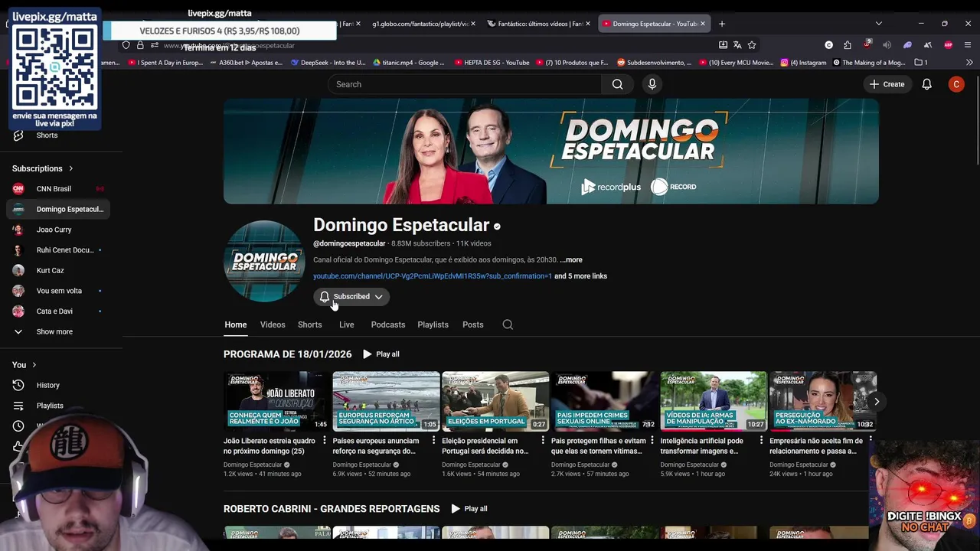Open Ruhi Cenet Docu subscription
This screenshot has height=551, width=980.
58,250
